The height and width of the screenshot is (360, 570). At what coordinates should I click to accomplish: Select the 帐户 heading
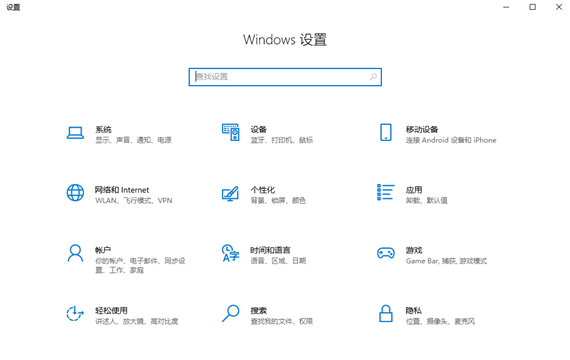(x=103, y=250)
